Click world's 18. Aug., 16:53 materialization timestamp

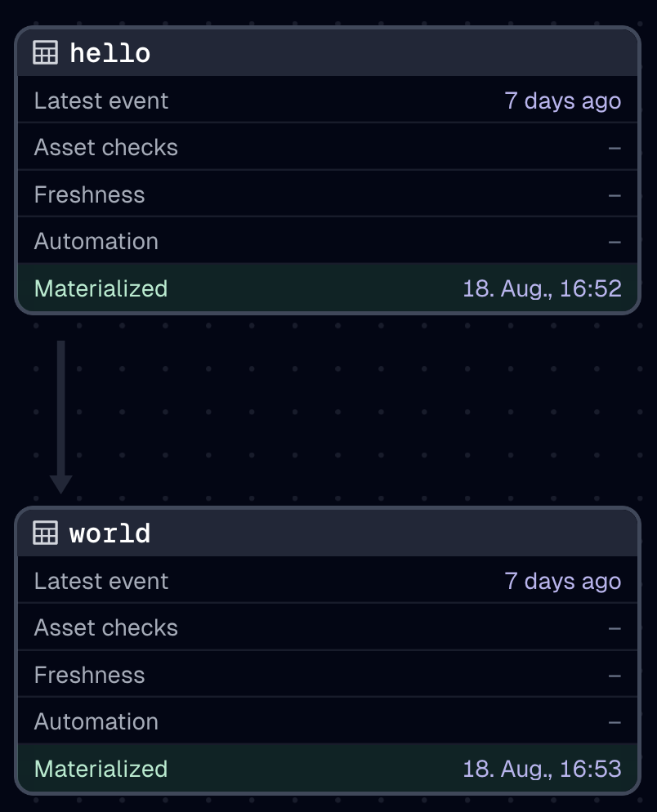click(542, 769)
